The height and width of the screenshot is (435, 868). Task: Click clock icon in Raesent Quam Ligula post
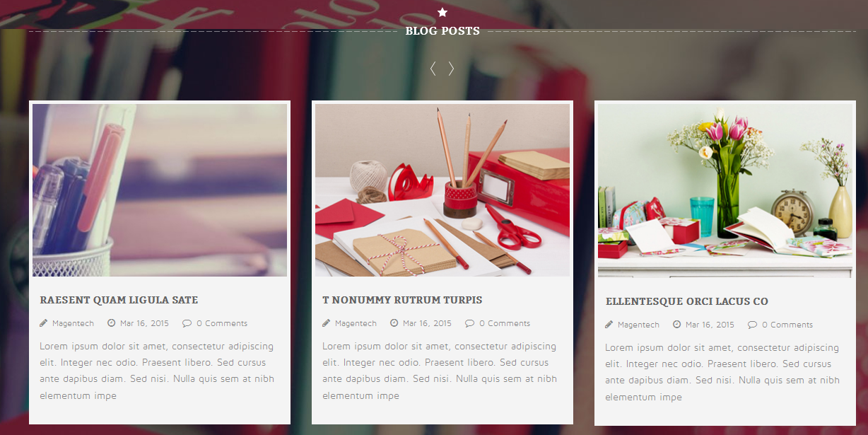(x=112, y=323)
